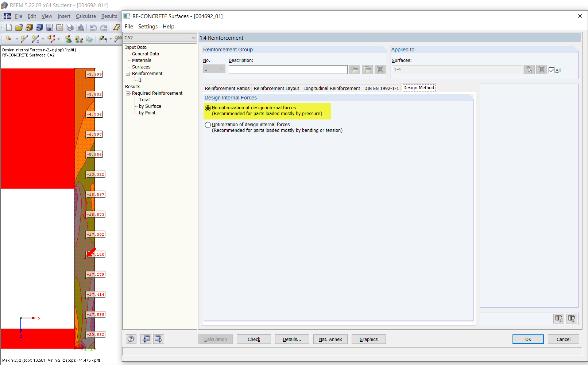Click the new dimension icon in RFEM toolbar

click(103, 39)
